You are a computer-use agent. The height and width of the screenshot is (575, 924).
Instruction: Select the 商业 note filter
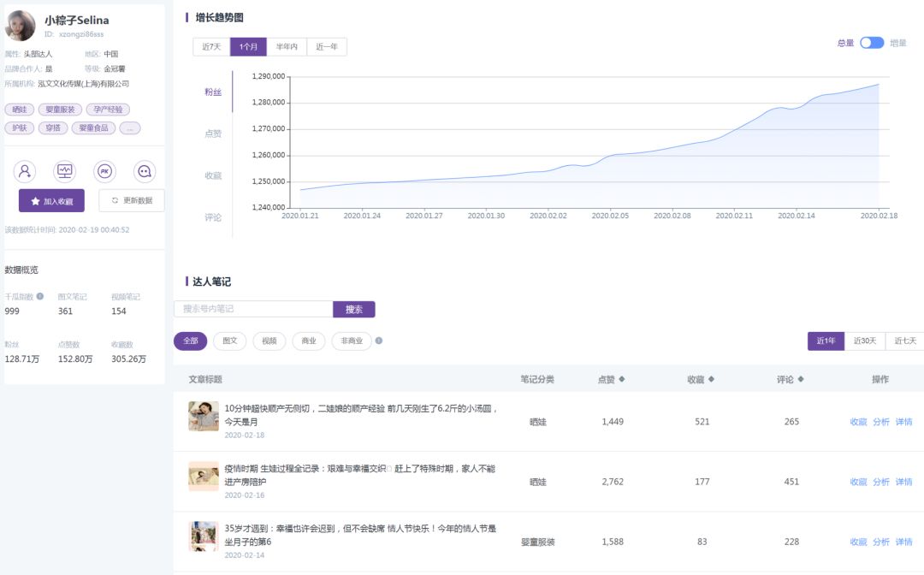309,341
